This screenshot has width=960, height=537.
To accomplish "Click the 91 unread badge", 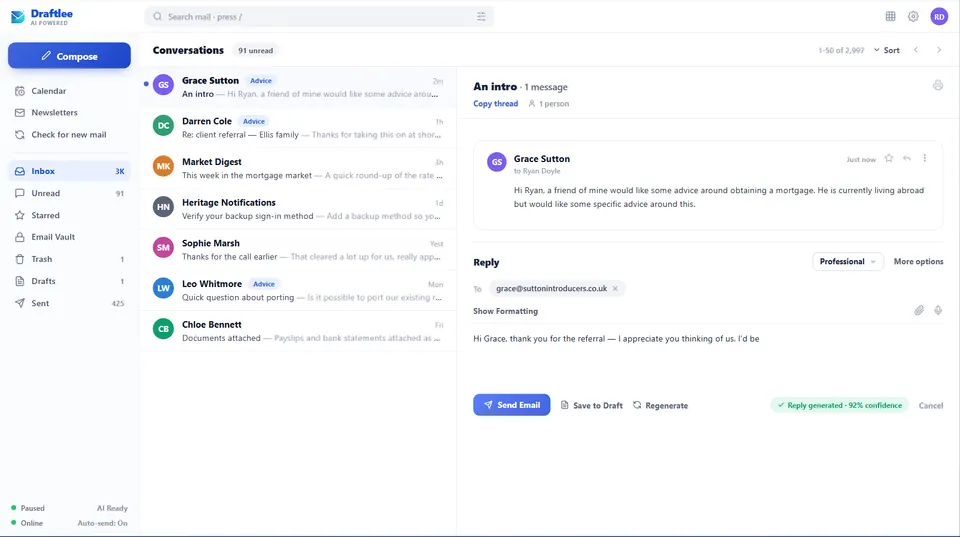I will [255, 51].
